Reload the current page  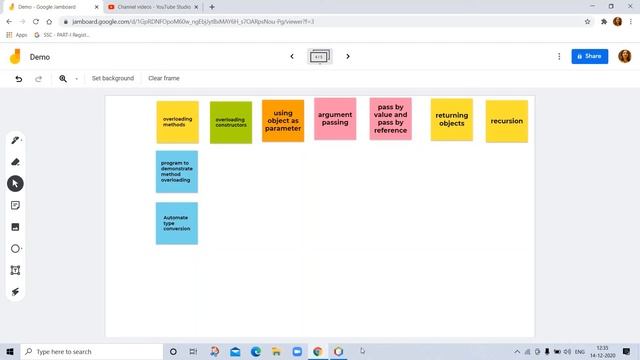click(x=36, y=22)
